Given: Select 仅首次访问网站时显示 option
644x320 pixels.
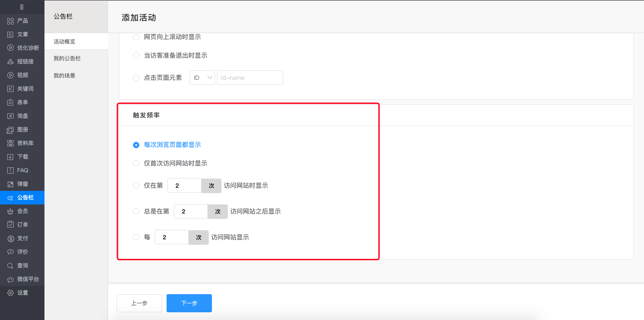Looking at the screenshot, I should [x=136, y=163].
